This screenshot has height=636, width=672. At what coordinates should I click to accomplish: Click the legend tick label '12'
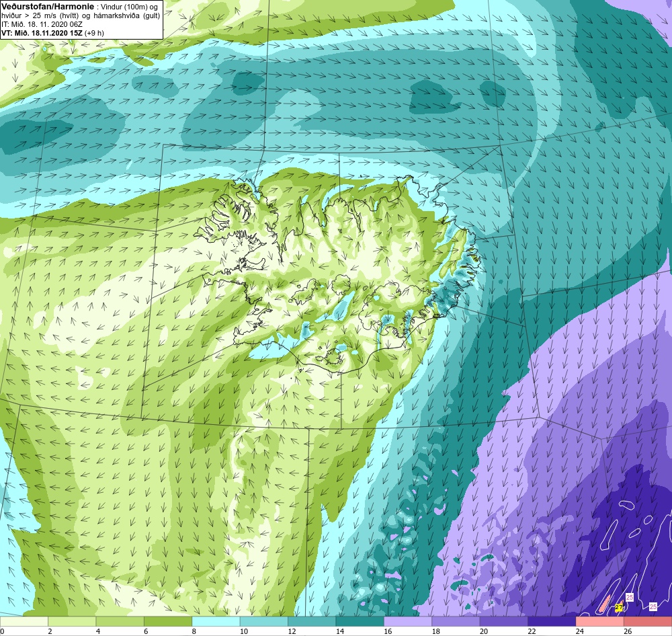coord(292,631)
